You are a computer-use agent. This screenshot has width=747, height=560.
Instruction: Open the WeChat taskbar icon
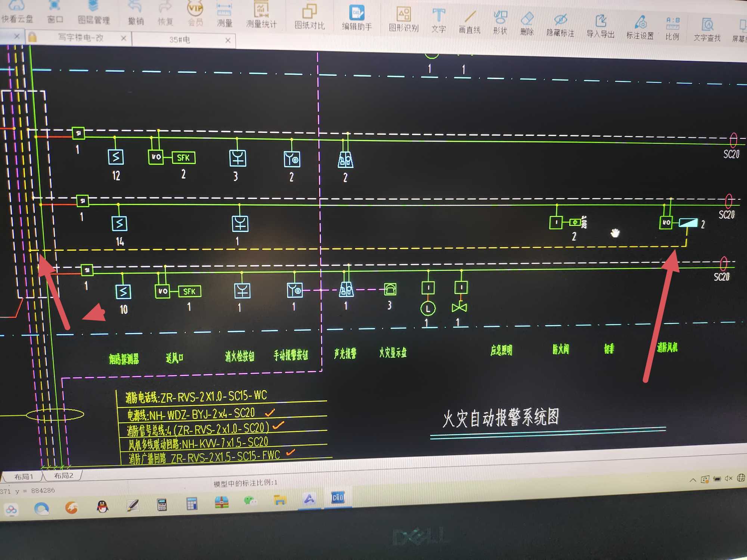(x=250, y=501)
